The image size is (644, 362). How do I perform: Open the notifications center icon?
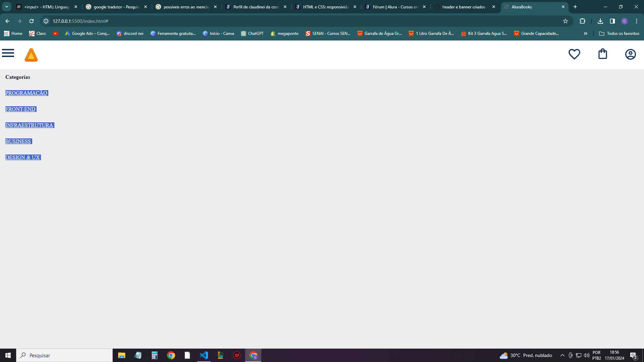(x=634, y=355)
